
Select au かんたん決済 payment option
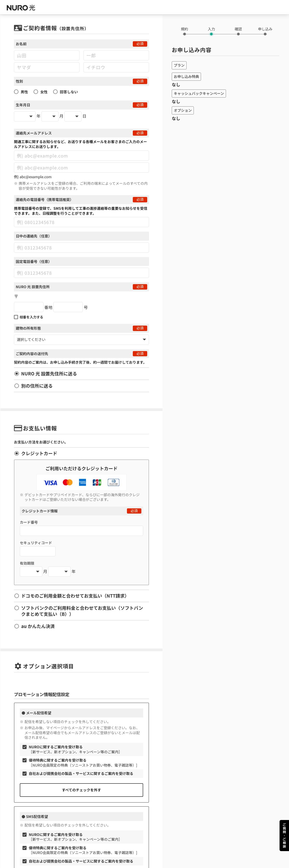[16, 626]
